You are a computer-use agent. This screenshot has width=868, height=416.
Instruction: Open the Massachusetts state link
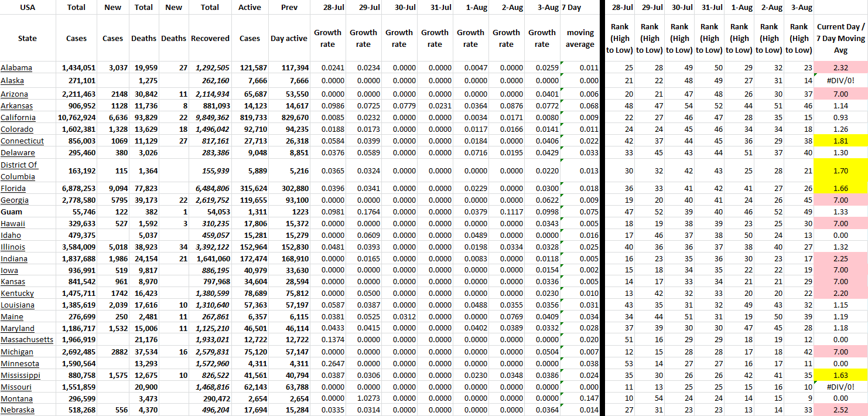[27, 340]
